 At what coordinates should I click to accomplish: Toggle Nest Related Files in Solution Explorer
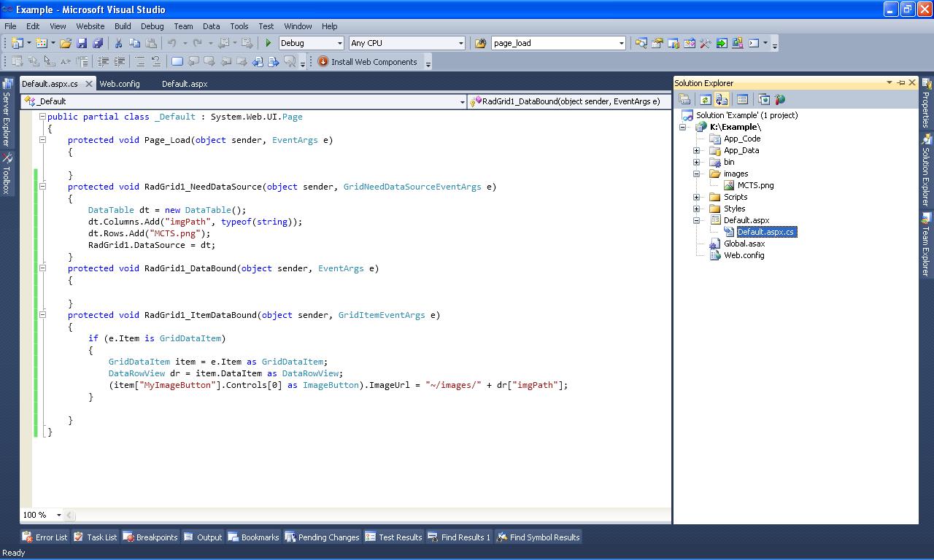point(722,100)
